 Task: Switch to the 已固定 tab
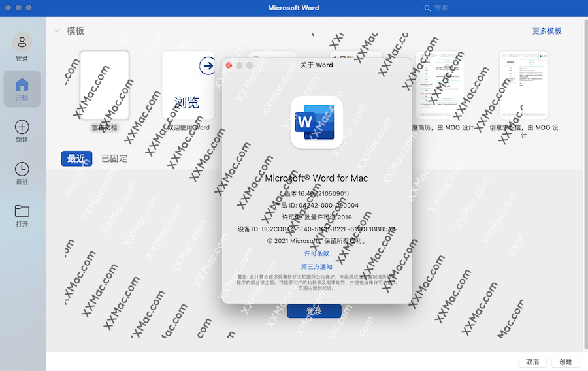(114, 159)
